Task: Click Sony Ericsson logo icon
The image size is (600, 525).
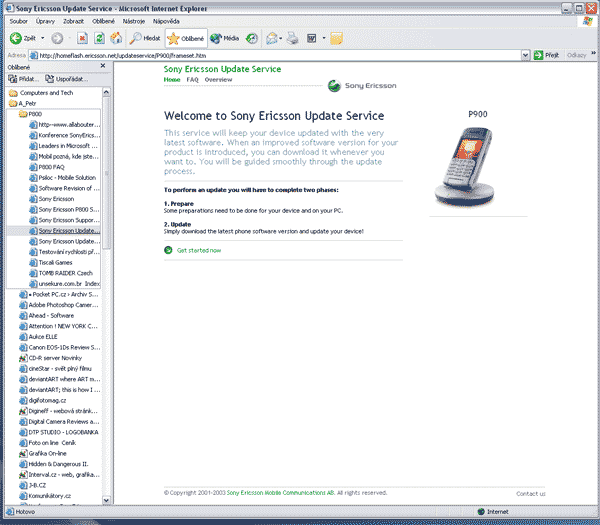Action: pyautogui.click(x=334, y=86)
